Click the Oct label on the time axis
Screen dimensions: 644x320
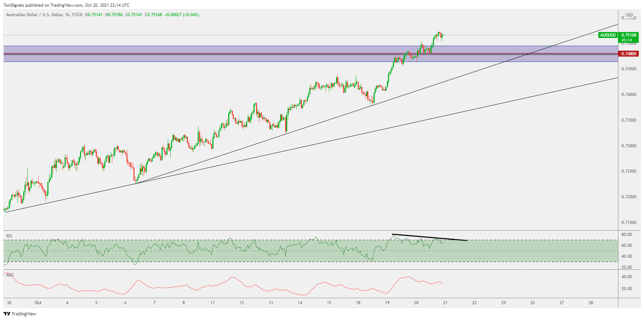tap(38, 302)
